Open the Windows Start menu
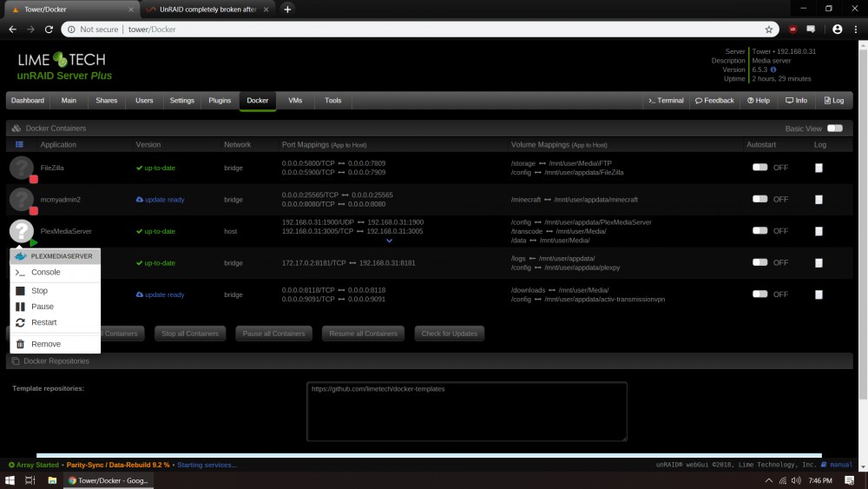The height and width of the screenshot is (489, 868). tap(10, 480)
